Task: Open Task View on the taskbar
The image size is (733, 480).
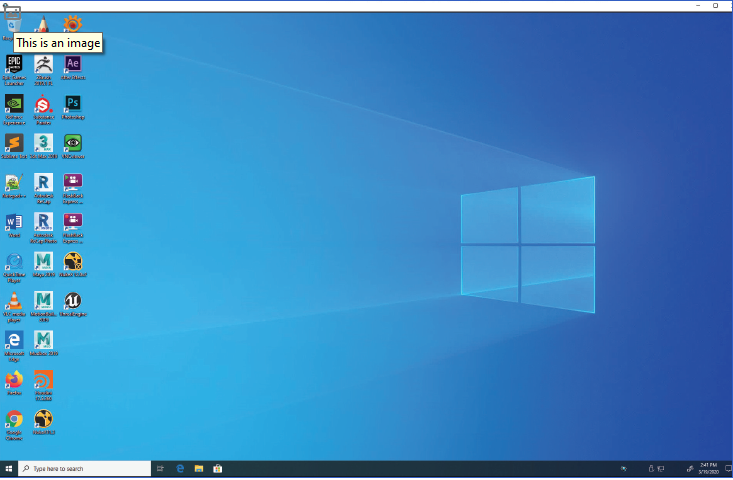Action: [160, 469]
